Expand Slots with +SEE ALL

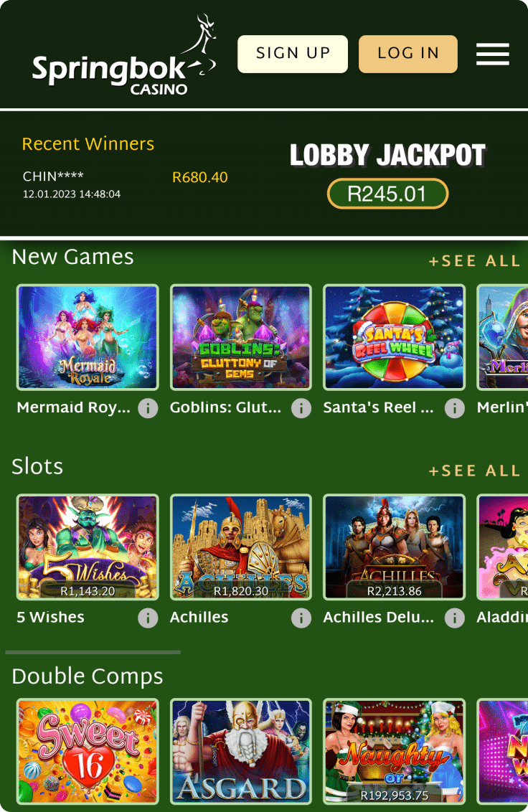coord(474,471)
